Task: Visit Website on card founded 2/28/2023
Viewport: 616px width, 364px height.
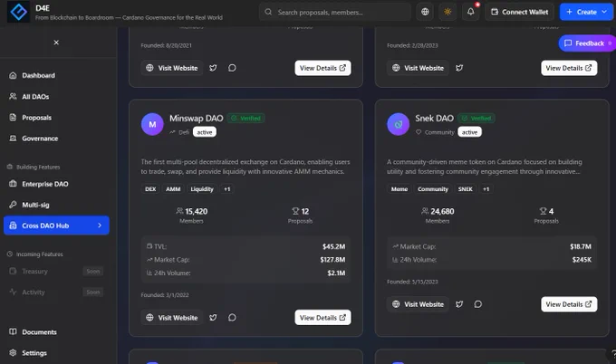Action: click(x=418, y=68)
